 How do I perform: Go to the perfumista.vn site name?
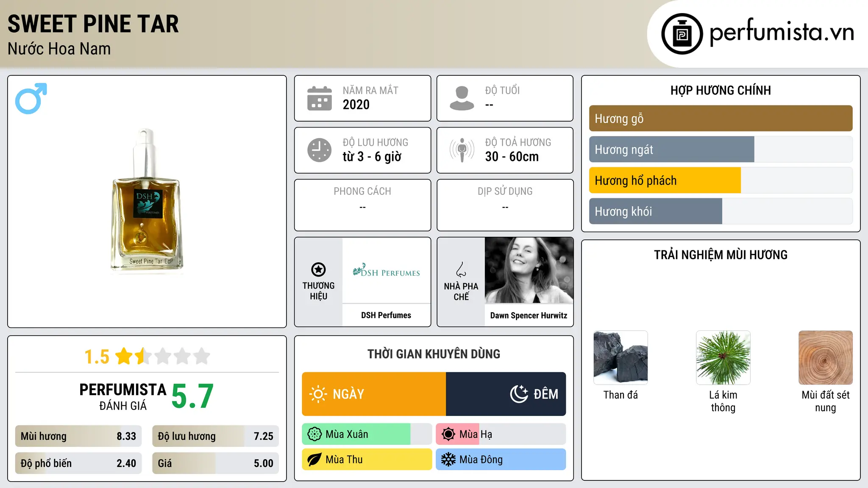[x=782, y=32]
